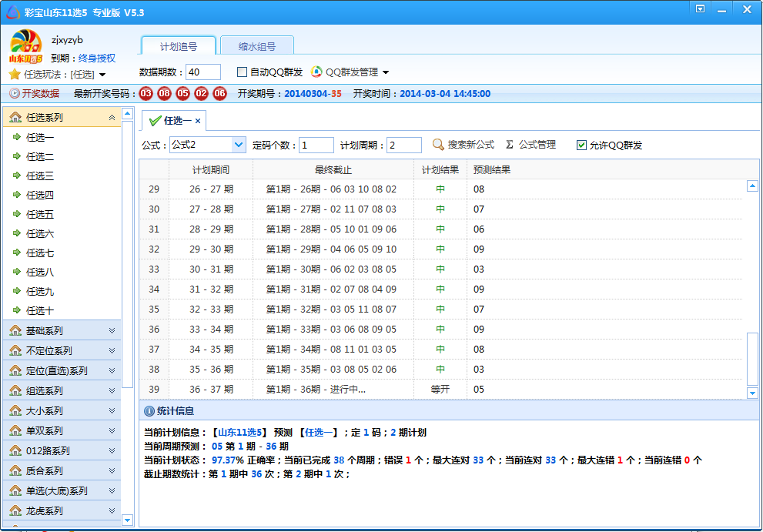Click the 开奖数据 clock icon
The height and width of the screenshot is (532, 763).
(14, 94)
